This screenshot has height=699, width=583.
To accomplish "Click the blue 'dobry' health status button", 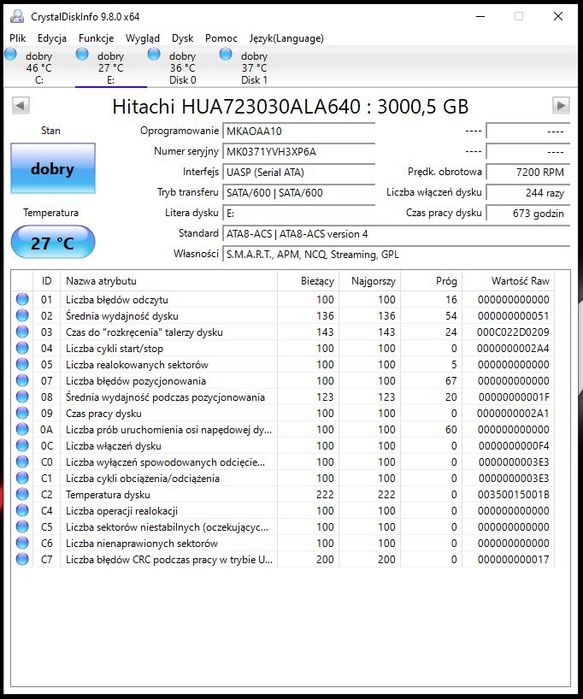I will tap(53, 169).
